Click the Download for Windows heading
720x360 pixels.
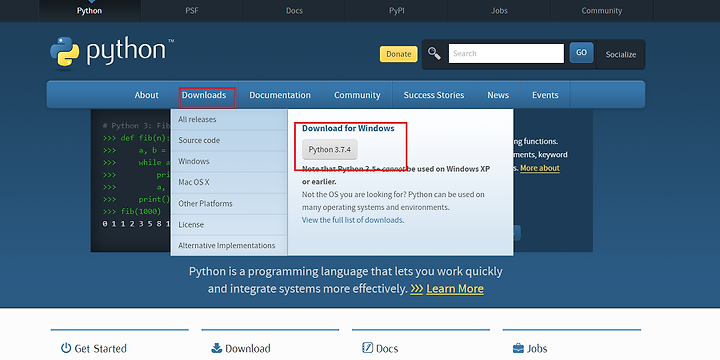pos(348,129)
